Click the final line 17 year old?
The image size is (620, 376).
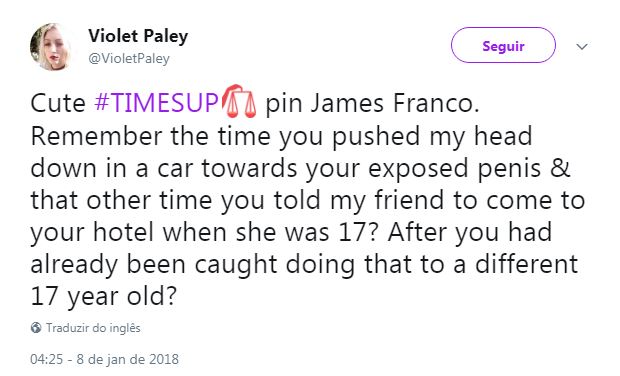(x=103, y=296)
